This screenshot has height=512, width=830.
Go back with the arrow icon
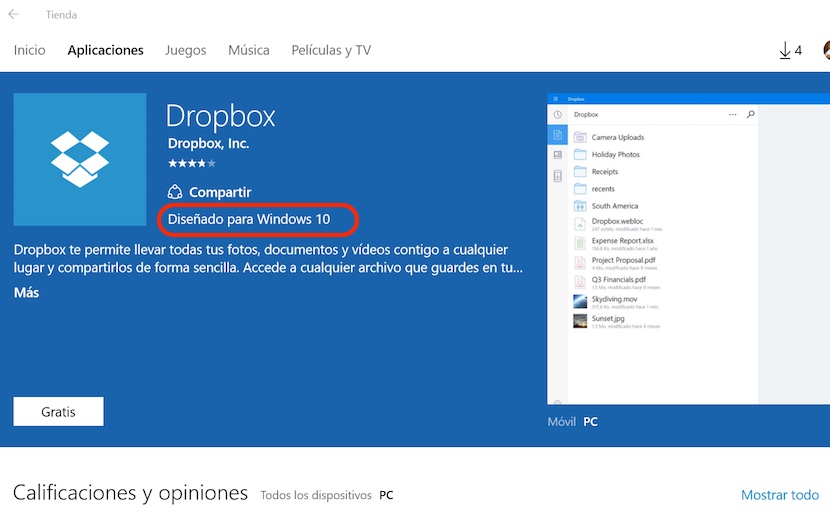click(x=14, y=14)
